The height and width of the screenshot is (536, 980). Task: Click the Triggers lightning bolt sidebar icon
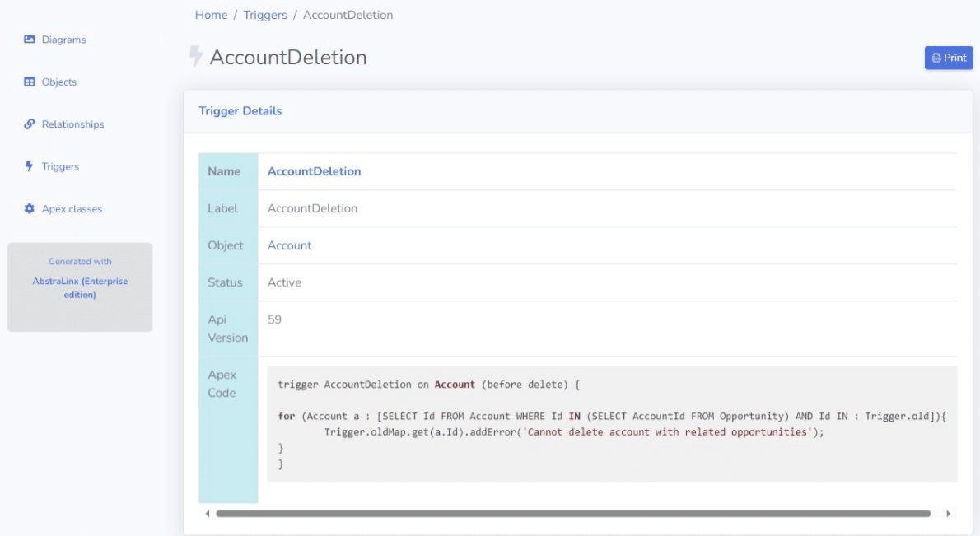pyautogui.click(x=29, y=166)
